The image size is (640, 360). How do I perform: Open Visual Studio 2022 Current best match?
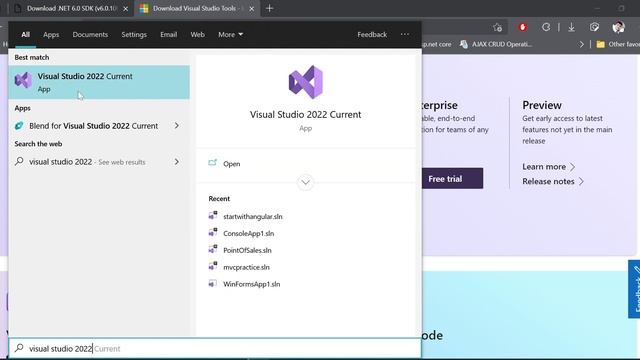[99, 82]
